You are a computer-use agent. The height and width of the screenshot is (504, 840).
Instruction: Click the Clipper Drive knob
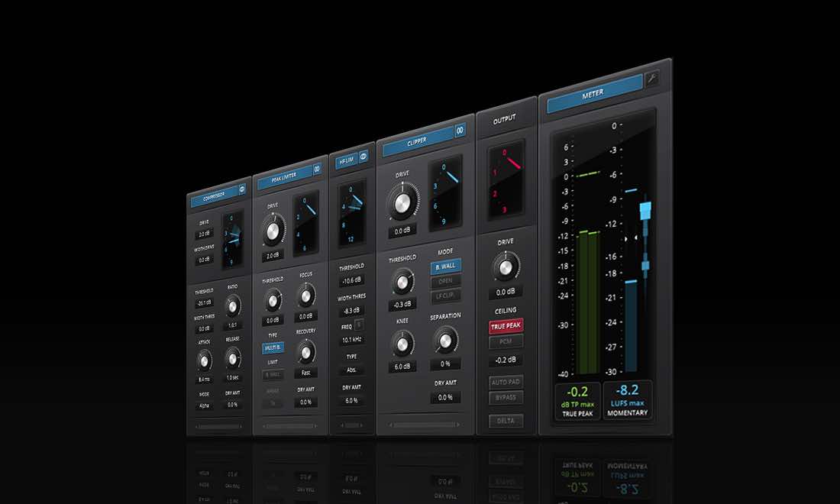[402, 202]
